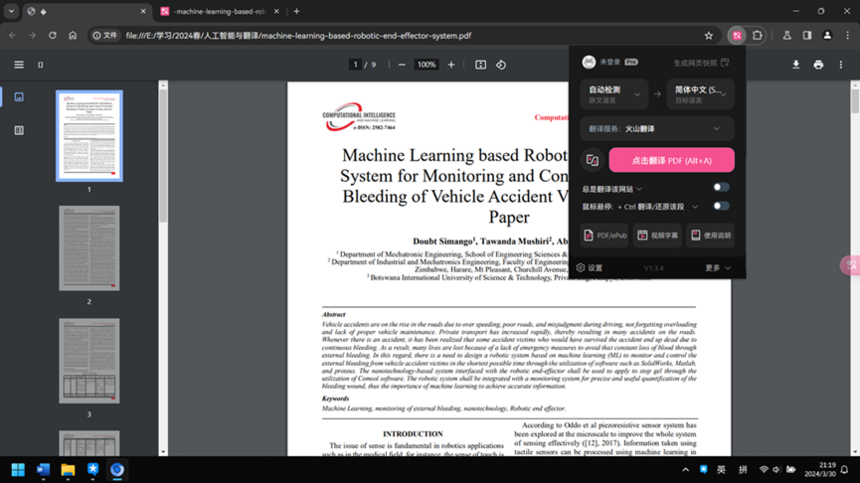860x483 pixels.
Task: Open the tab search dropdown arrow
Action: (11, 11)
